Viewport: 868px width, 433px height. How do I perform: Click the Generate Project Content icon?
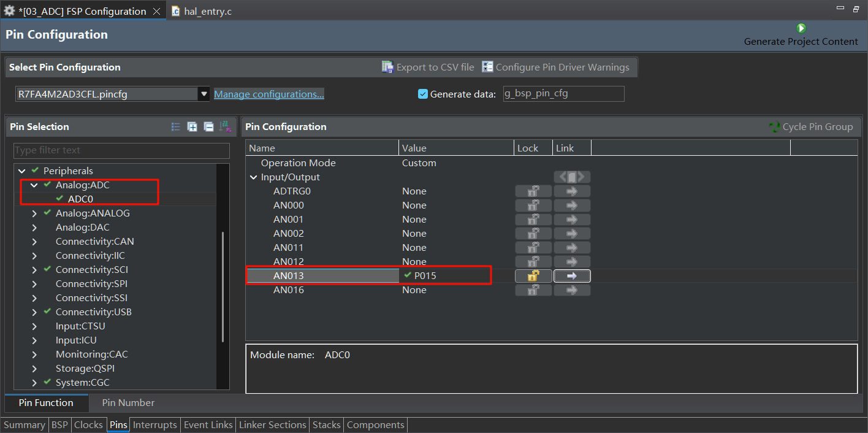(801, 29)
